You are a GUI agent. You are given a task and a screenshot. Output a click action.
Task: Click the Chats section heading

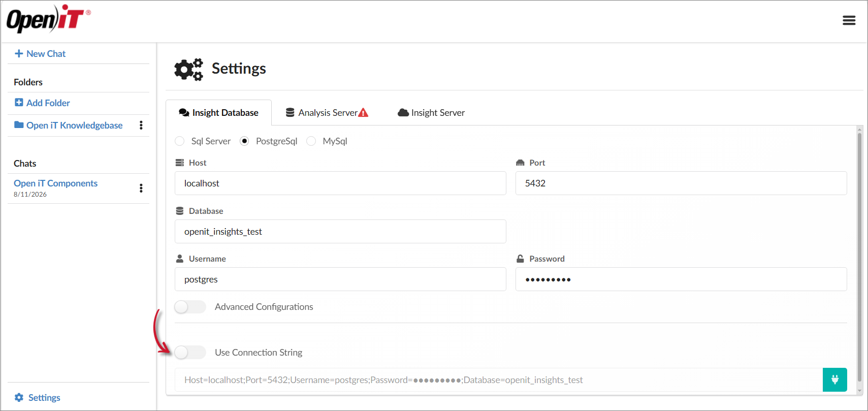pos(25,163)
